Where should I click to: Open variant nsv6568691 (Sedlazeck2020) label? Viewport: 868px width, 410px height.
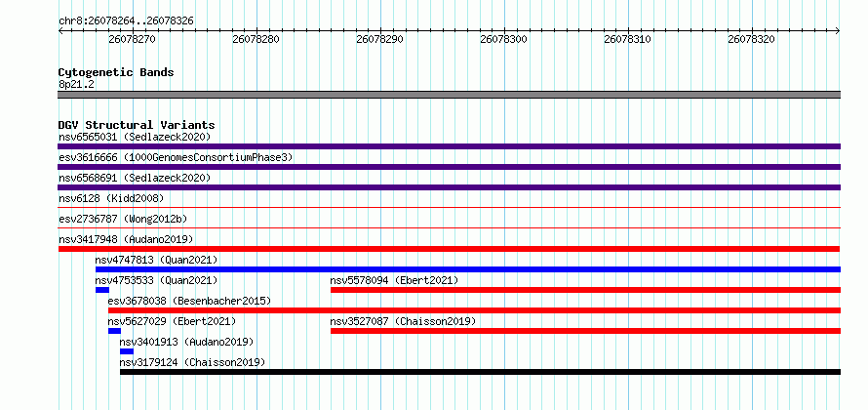pyautogui.click(x=135, y=178)
